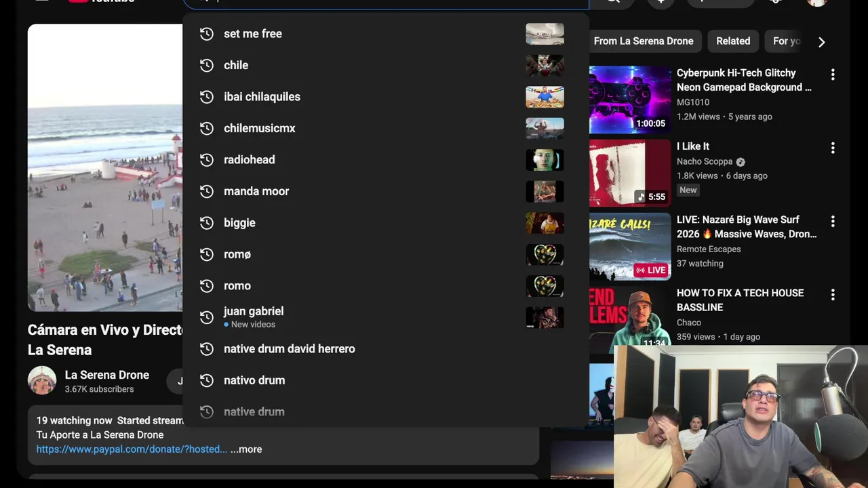This screenshot has width=868, height=488.
Task: Select the 'Related' filter chip
Action: (733, 41)
